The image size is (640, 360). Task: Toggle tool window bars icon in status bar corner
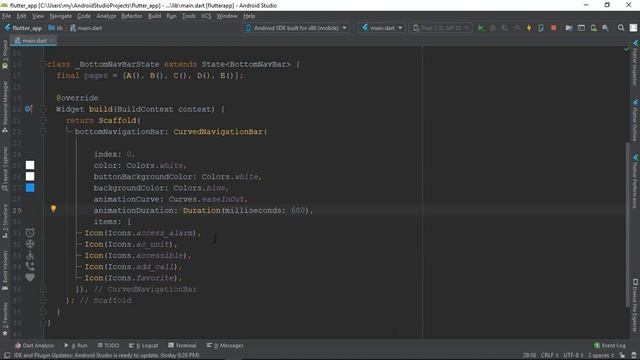tap(7, 355)
